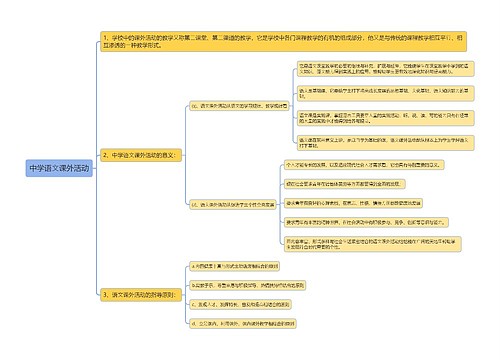Select the leaf node mentioning 观察力、性格
500x360 pixels.
(353, 203)
